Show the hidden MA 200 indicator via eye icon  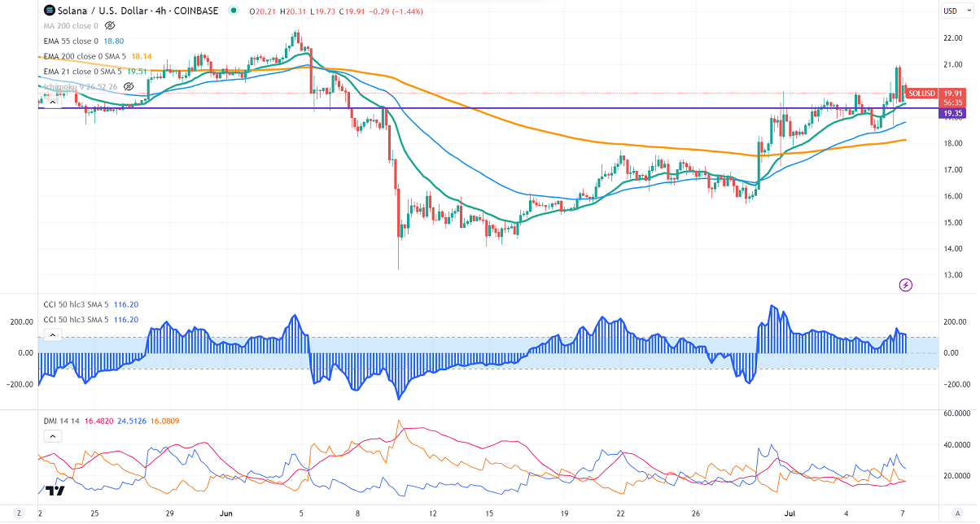coord(109,26)
